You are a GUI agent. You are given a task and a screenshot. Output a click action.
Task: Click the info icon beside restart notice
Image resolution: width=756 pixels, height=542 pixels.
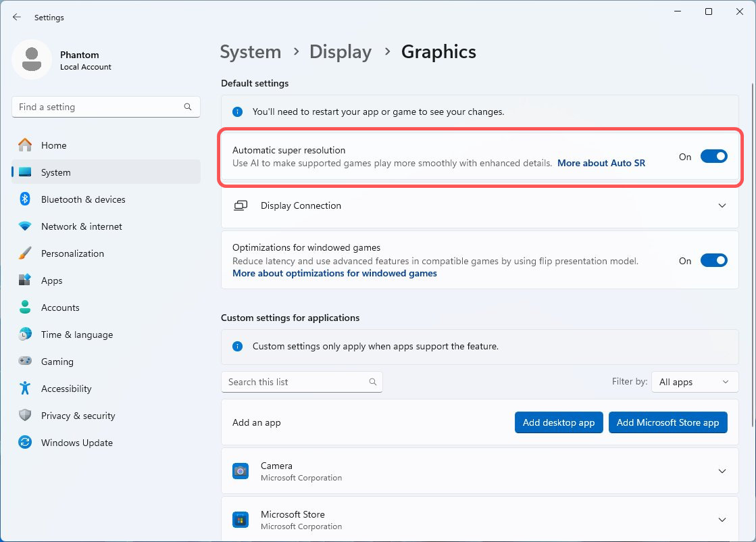pos(238,112)
